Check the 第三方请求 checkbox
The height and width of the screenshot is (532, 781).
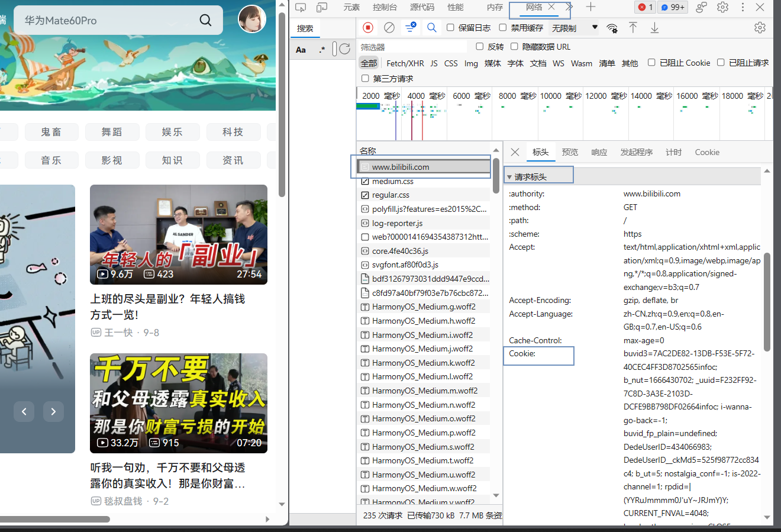click(365, 78)
